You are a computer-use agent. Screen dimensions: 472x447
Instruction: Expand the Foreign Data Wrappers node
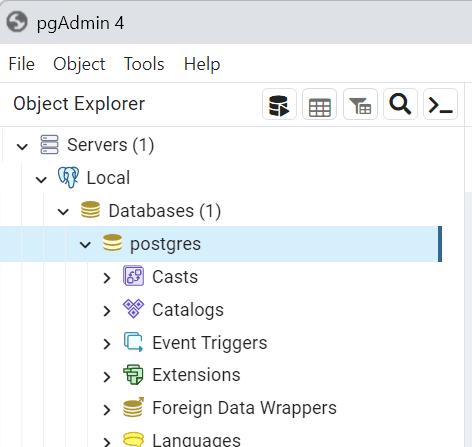(x=107, y=410)
